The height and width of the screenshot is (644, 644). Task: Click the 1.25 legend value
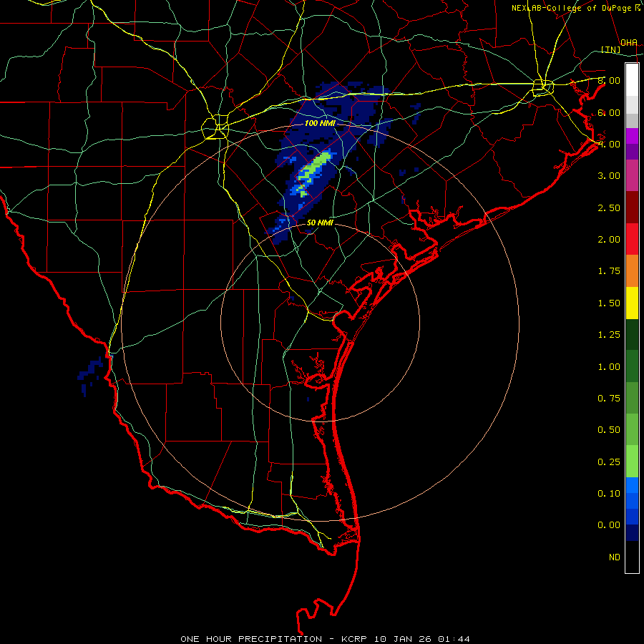[609, 335]
